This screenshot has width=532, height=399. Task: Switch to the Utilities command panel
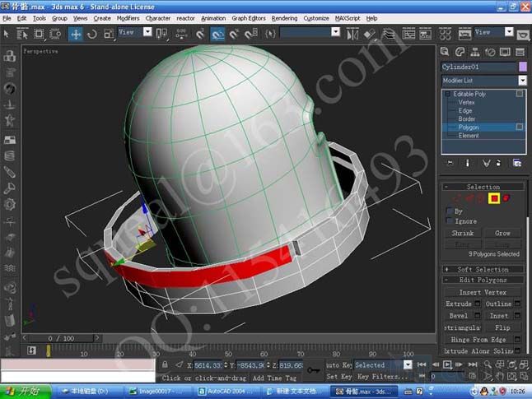coord(520,52)
